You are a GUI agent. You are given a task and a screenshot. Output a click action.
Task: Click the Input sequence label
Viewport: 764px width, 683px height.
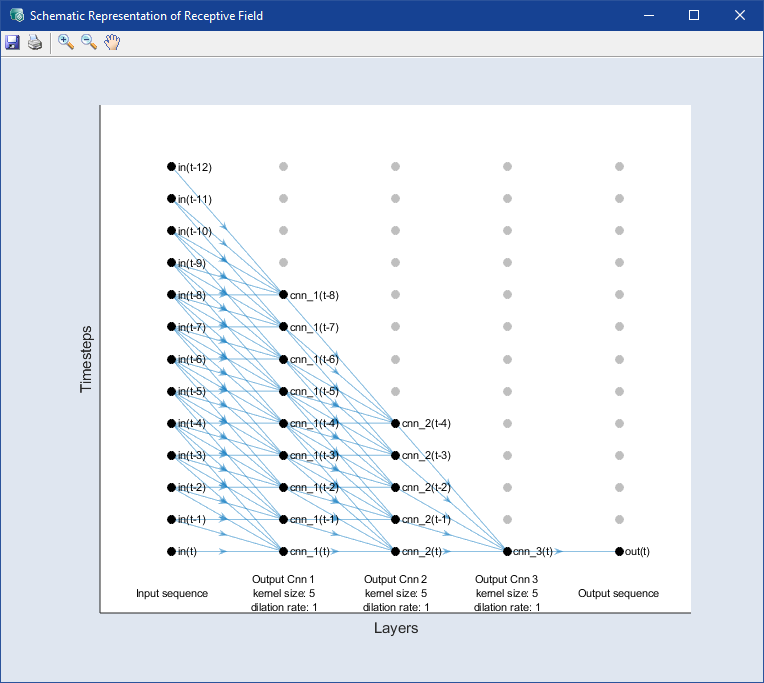[x=172, y=593]
